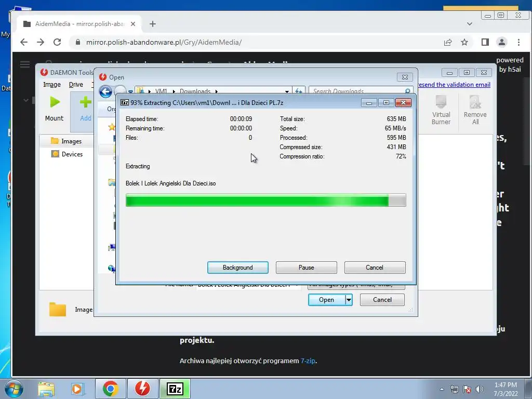Show hidden system tray icons
The width and height of the screenshot is (532, 399).
click(442, 389)
